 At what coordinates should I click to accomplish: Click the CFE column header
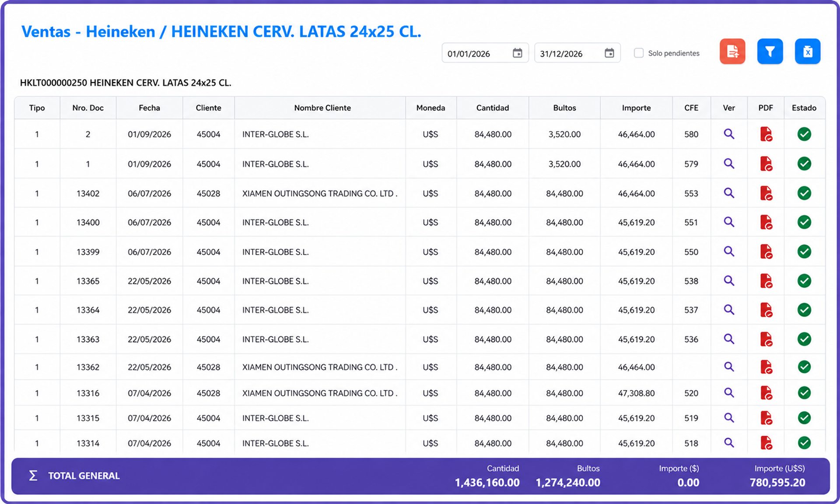click(x=691, y=108)
